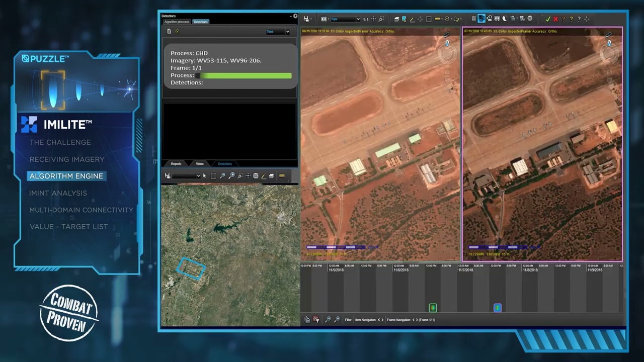Click the yellow ruler measure tool in the top toolbar

click(438, 19)
